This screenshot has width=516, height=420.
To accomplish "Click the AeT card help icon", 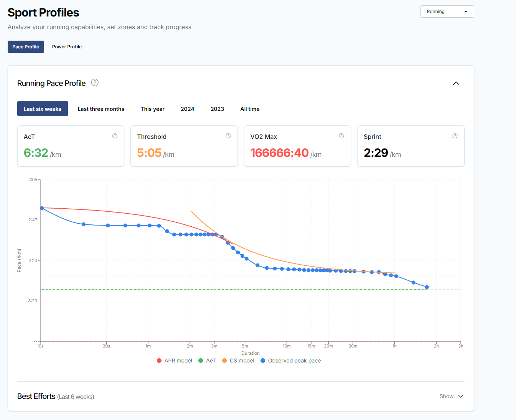I will 115,136.
